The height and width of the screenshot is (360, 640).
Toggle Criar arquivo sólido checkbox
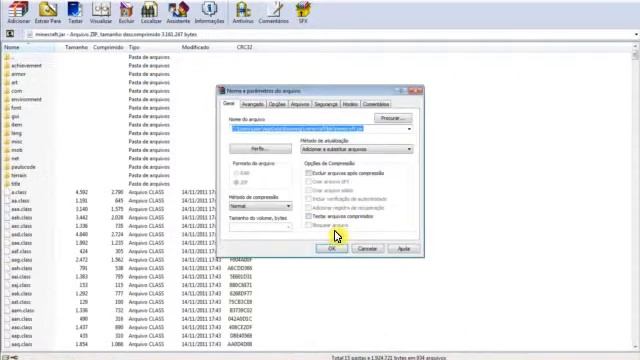click(309, 190)
